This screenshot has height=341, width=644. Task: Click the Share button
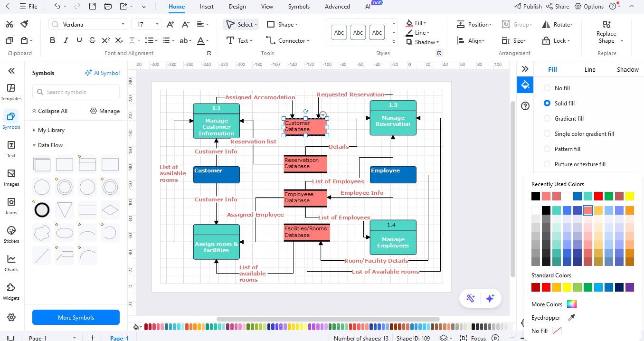(x=558, y=7)
